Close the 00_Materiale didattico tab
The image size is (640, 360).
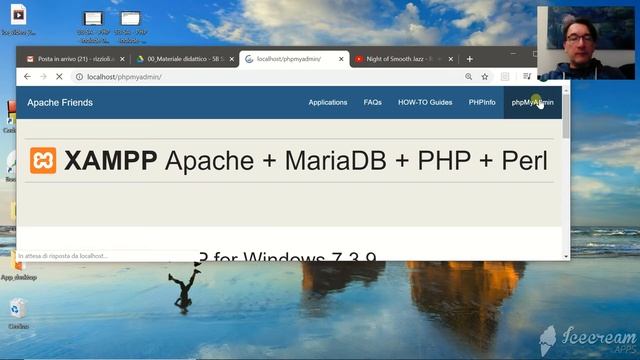pos(232,59)
